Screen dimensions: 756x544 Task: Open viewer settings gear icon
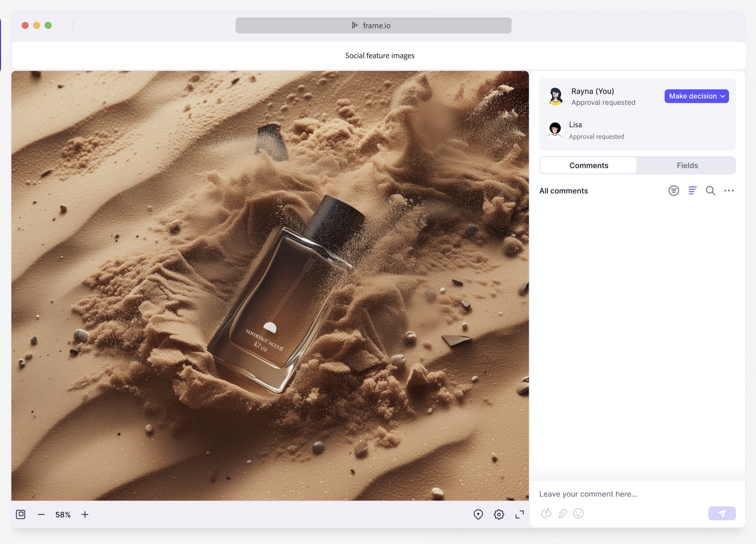click(x=499, y=514)
